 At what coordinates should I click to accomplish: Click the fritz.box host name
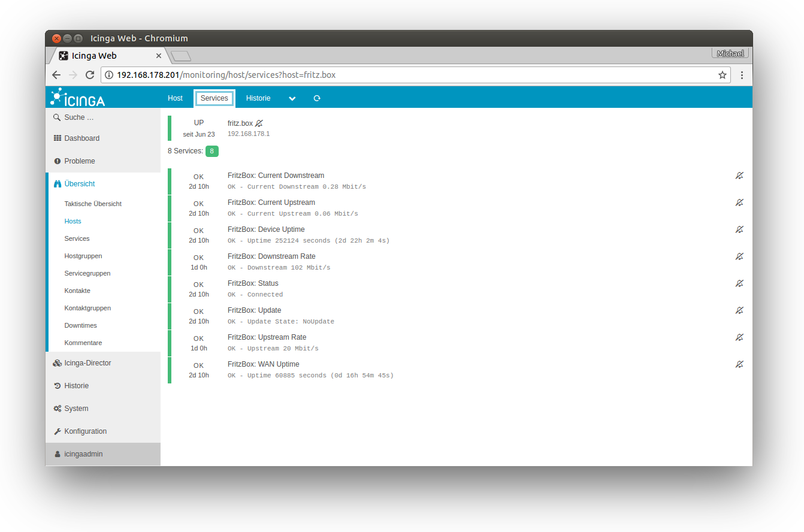(240, 123)
